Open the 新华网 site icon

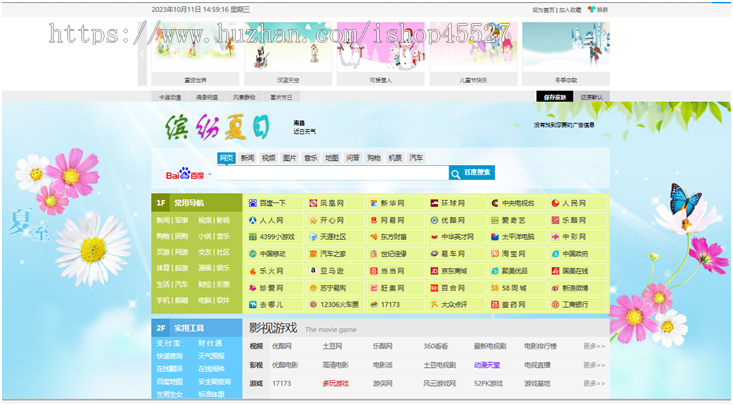tap(374, 203)
